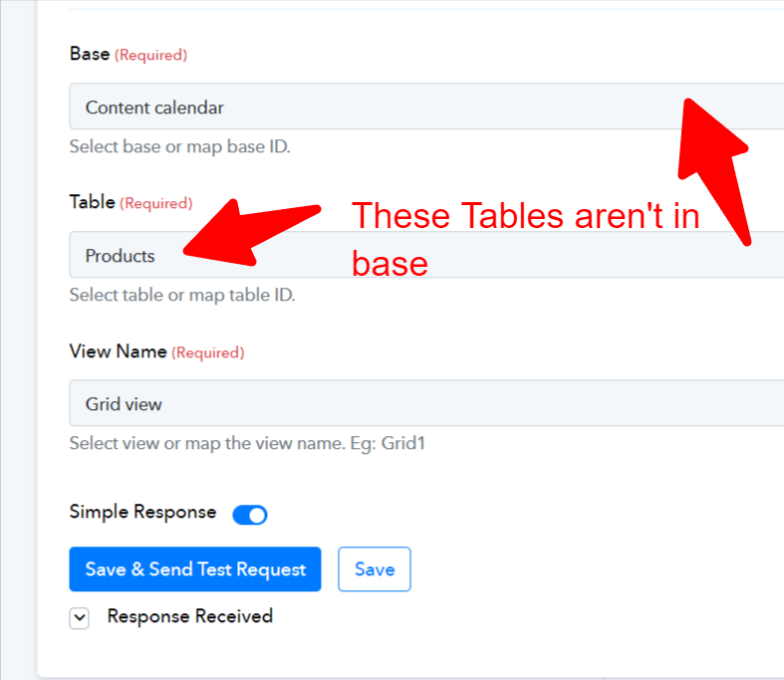Click the 'Select base or map base ID' hint
This screenshot has width=784, height=680.
[x=180, y=146]
